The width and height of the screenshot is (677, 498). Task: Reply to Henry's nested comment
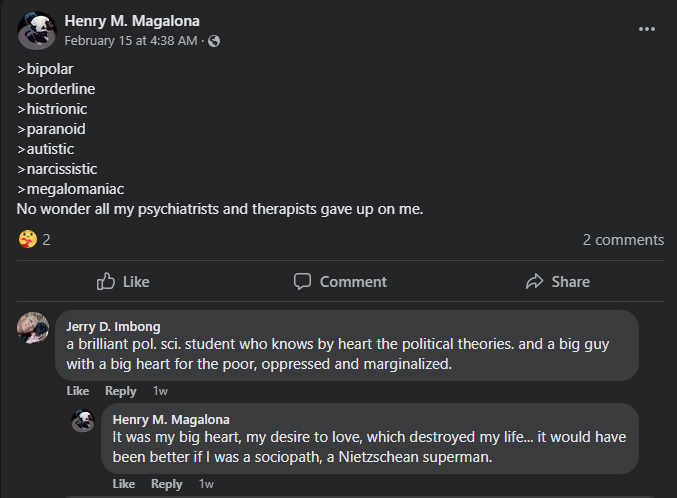pos(167,484)
